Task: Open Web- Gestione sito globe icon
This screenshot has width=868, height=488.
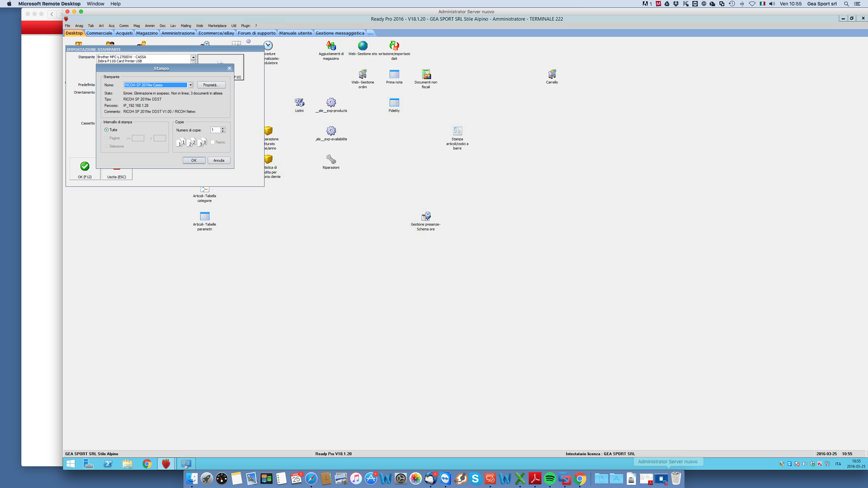Action: [362, 45]
